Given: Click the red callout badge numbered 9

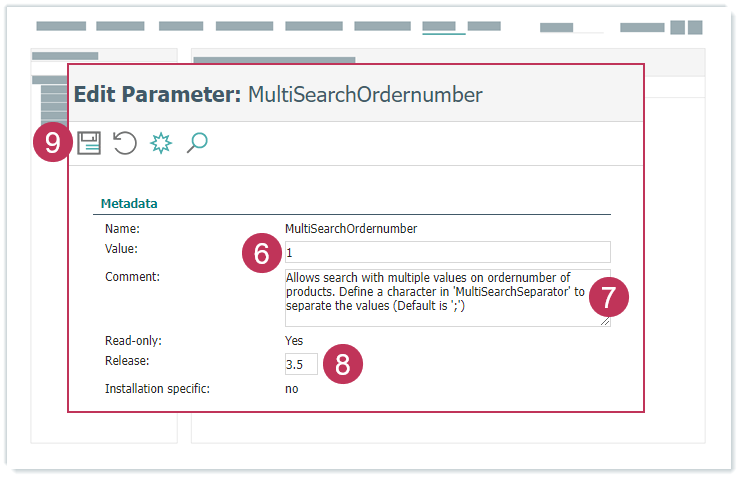Looking at the screenshot, I should pyautogui.click(x=52, y=143).
